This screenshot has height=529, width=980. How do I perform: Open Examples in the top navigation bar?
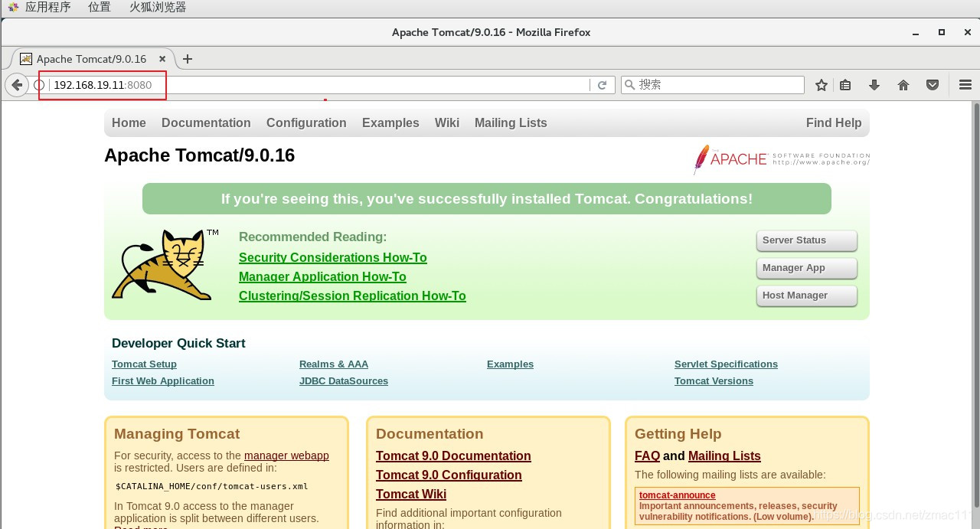click(390, 122)
